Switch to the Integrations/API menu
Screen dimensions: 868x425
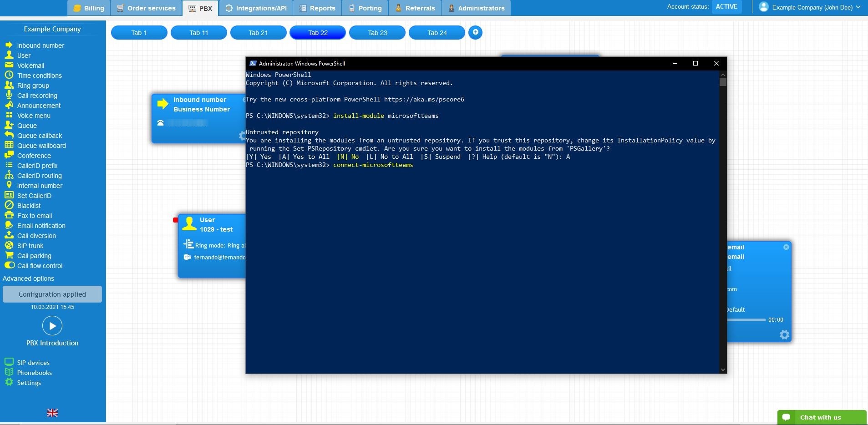pos(256,8)
